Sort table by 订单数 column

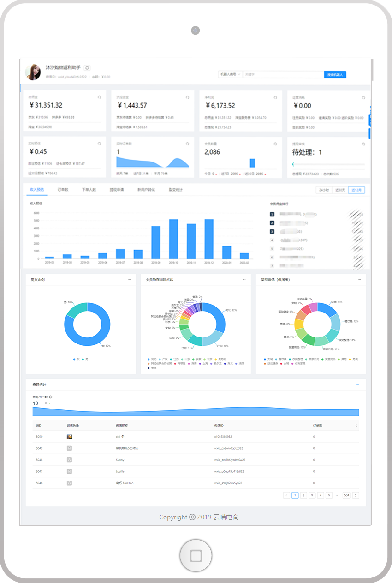[x=356, y=425]
